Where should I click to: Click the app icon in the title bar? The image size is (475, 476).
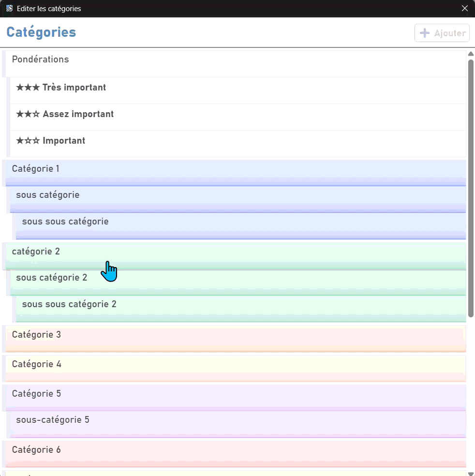tap(9, 8)
